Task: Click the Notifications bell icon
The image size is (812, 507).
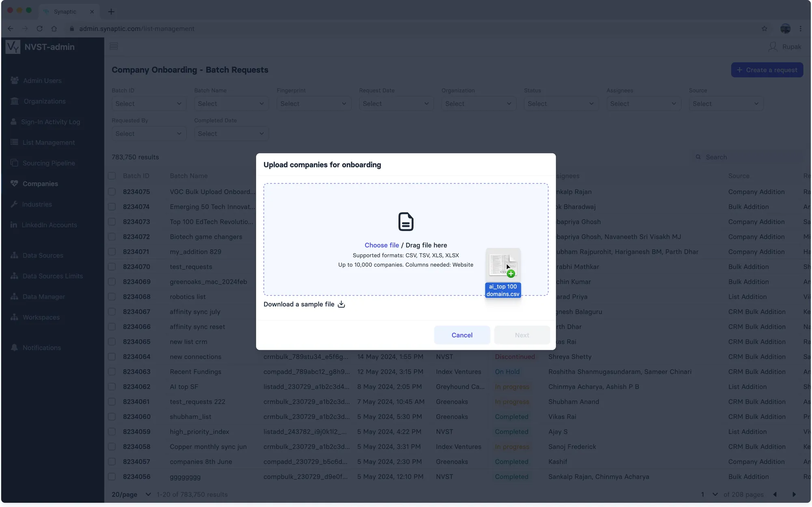Action: click(x=14, y=347)
